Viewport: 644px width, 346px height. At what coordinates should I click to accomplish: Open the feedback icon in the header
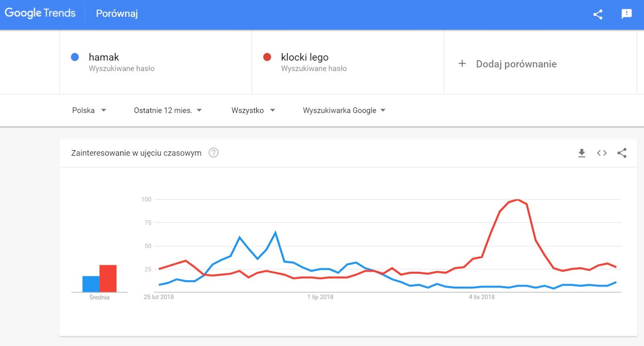626,14
